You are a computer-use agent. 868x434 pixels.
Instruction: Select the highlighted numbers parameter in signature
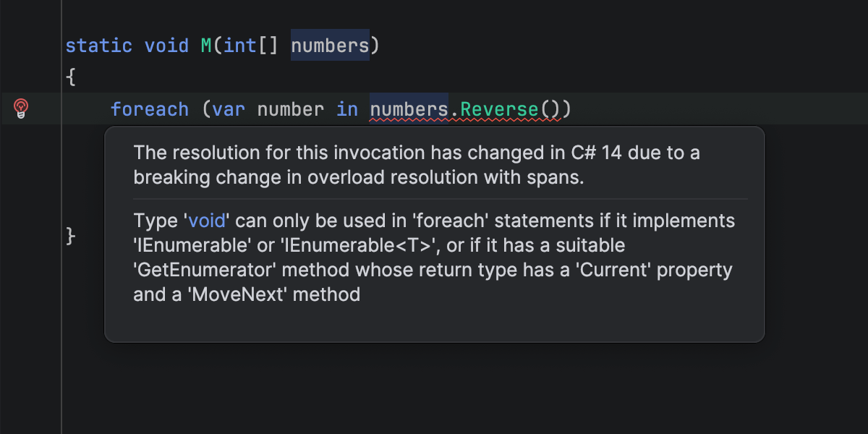coord(330,46)
